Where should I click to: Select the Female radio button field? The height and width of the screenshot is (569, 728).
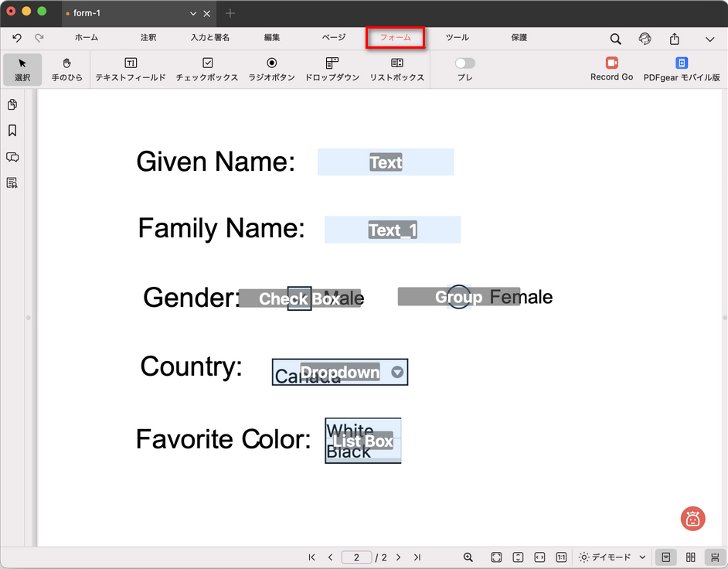459,297
